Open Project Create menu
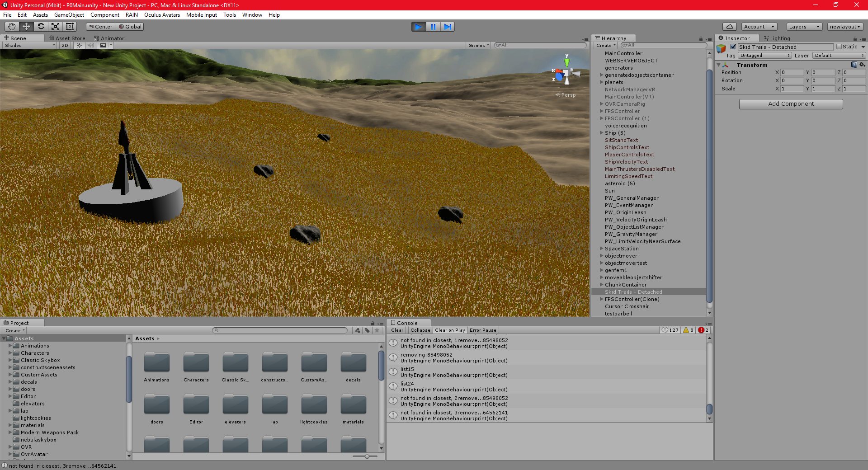 pos(15,330)
